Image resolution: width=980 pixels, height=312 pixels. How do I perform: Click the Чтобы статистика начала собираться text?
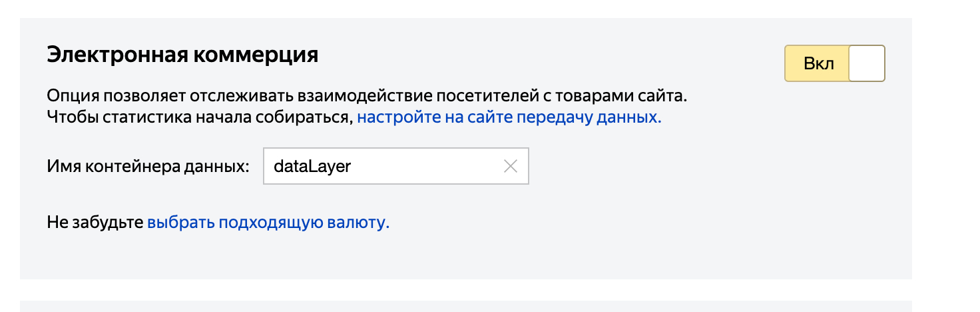[x=200, y=118]
